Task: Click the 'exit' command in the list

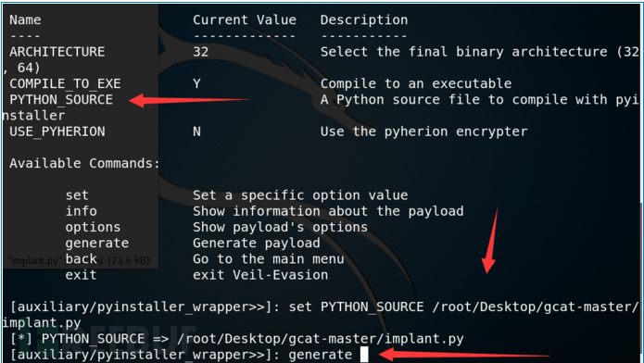Action: tap(81, 275)
